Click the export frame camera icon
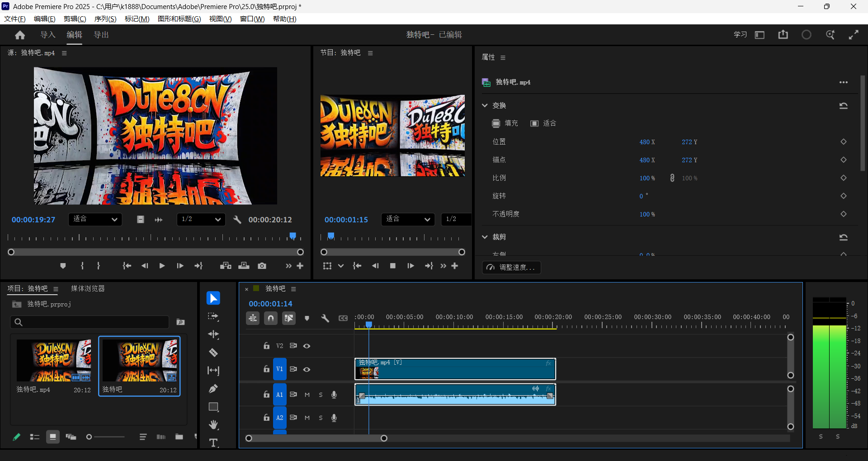Image resolution: width=868 pixels, height=461 pixels. [262, 266]
